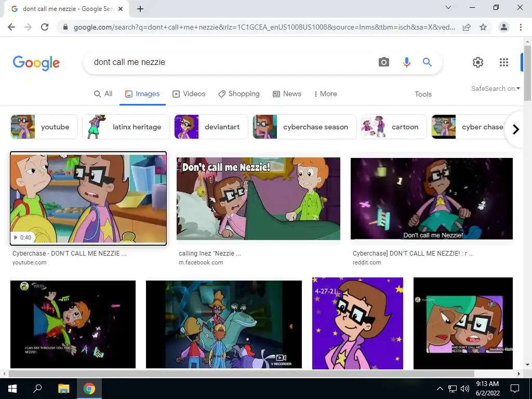Click inside the Google search box
This screenshot has height=399, width=532.
[231, 62]
